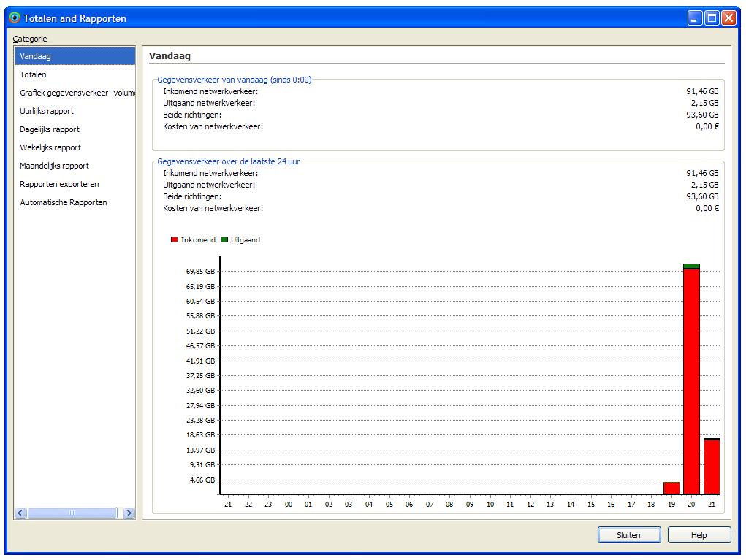Click the category list's right scroll arrow

[129, 513]
